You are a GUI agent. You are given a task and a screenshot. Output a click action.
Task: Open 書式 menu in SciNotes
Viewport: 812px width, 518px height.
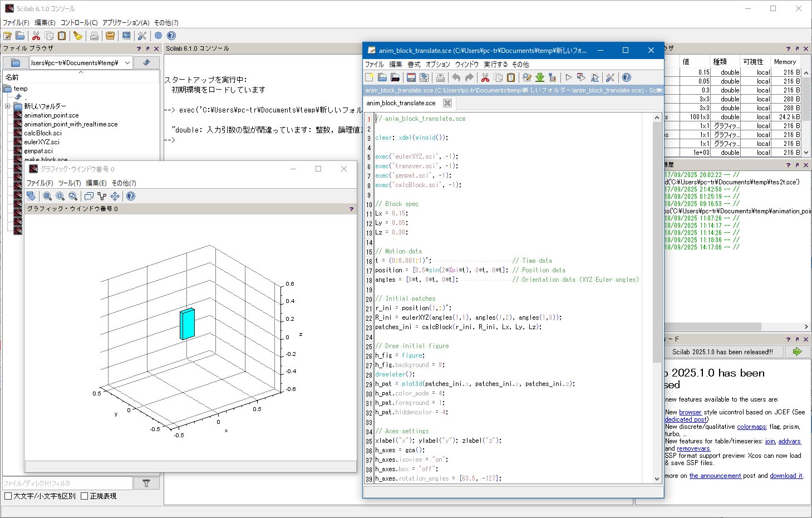(x=414, y=65)
